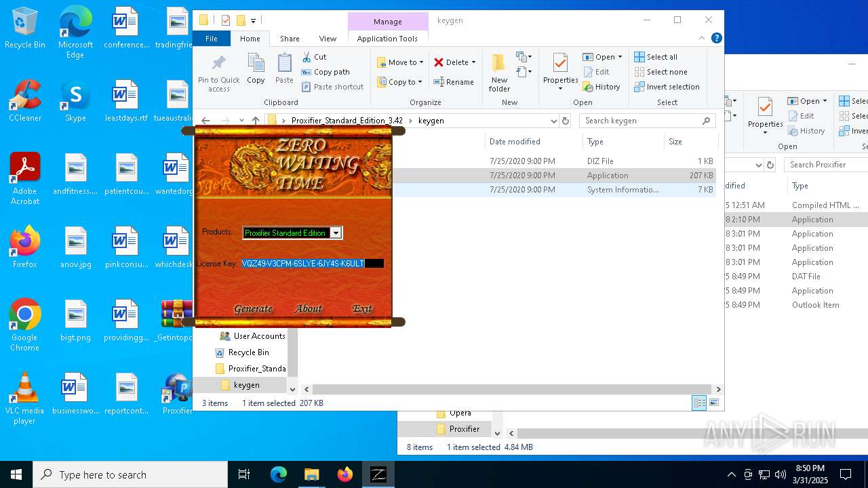Open Application Tools ribbon tab
This screenshot has width=868, height=488.
(387, 39)
